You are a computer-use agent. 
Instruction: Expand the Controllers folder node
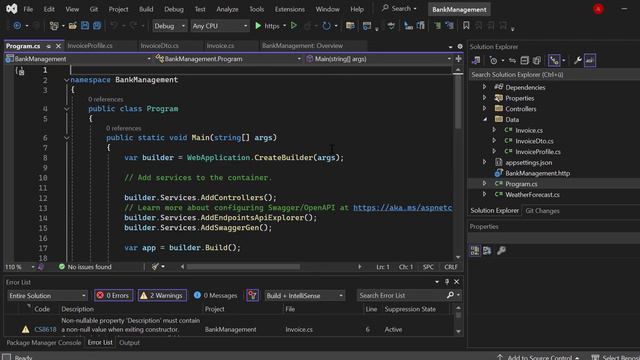(x=484, y=109)
